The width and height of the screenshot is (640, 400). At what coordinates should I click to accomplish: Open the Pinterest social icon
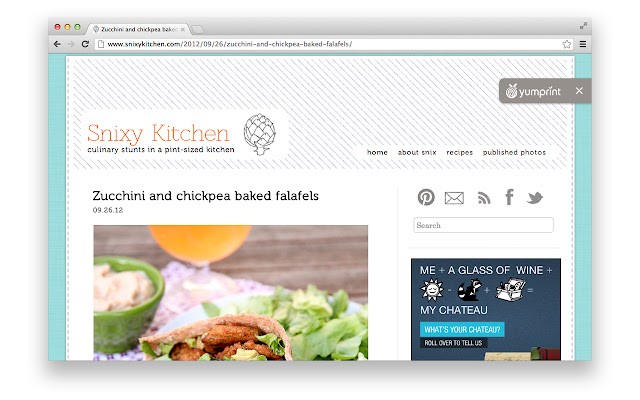[426, 197]
